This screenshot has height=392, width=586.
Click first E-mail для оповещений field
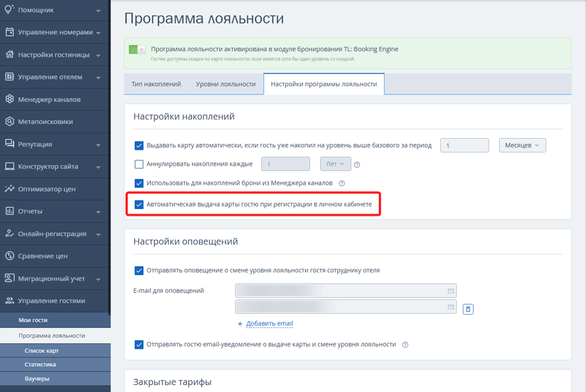click(346, 291)
